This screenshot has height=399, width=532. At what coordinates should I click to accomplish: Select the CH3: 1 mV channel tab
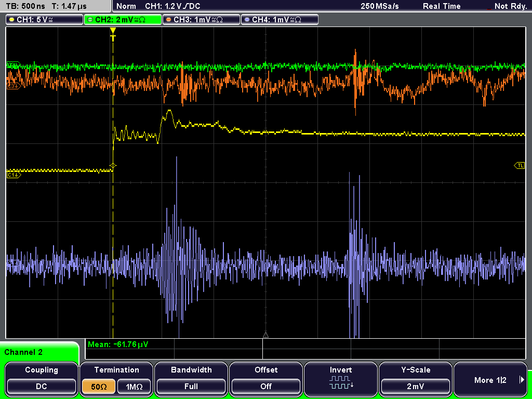click(201, 20)
